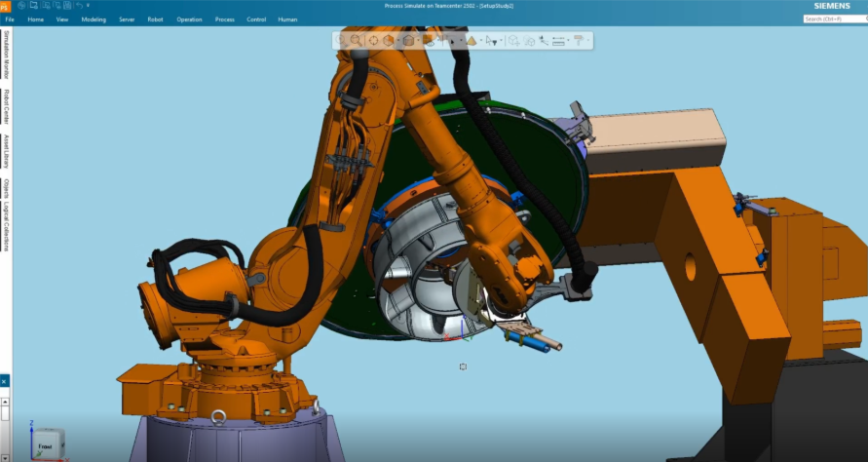Select the View Center target icon

click(373, 41)
